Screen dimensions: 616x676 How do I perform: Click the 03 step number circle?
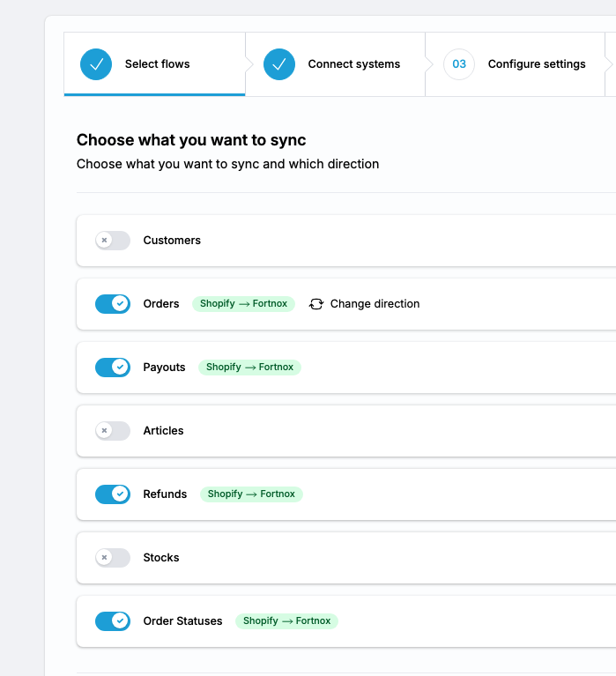[x=459, y=64]
